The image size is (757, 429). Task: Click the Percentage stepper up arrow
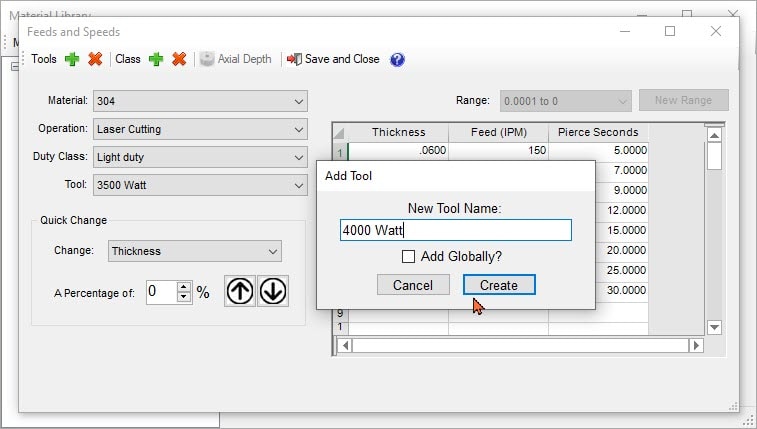(183, 287)
